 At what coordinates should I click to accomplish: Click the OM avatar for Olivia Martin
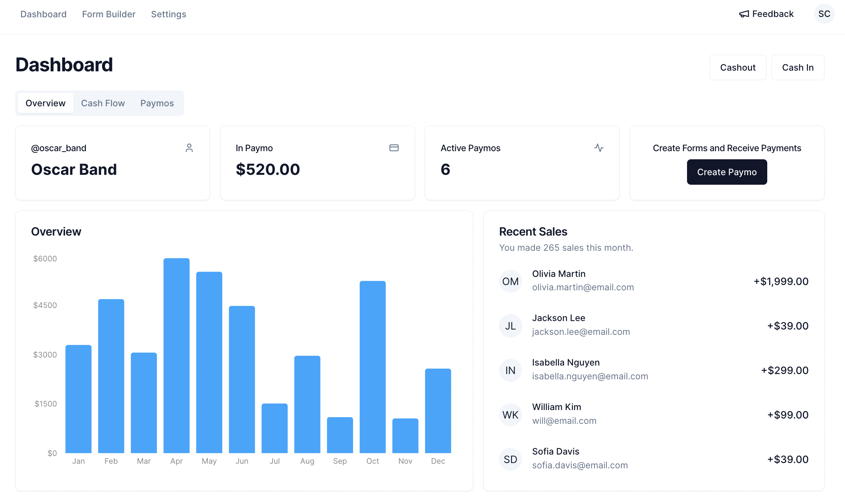point(510,281)
